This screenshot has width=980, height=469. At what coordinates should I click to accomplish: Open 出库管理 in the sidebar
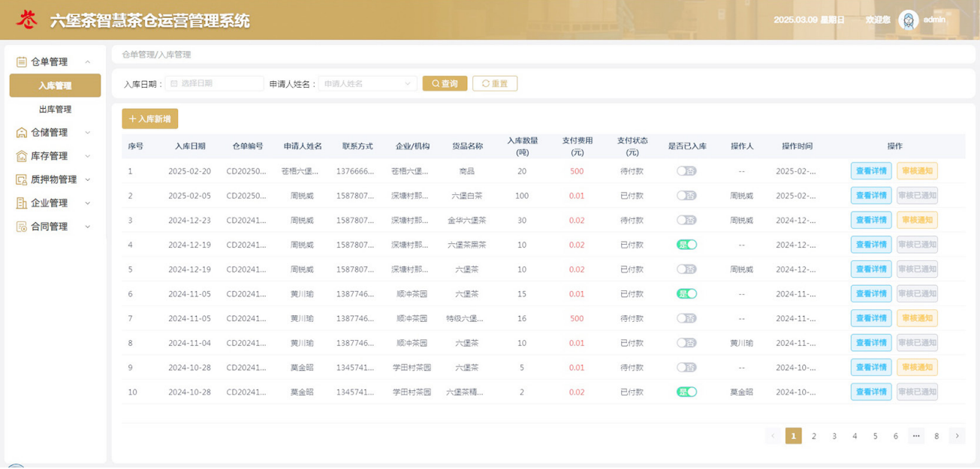pos(55,110)
